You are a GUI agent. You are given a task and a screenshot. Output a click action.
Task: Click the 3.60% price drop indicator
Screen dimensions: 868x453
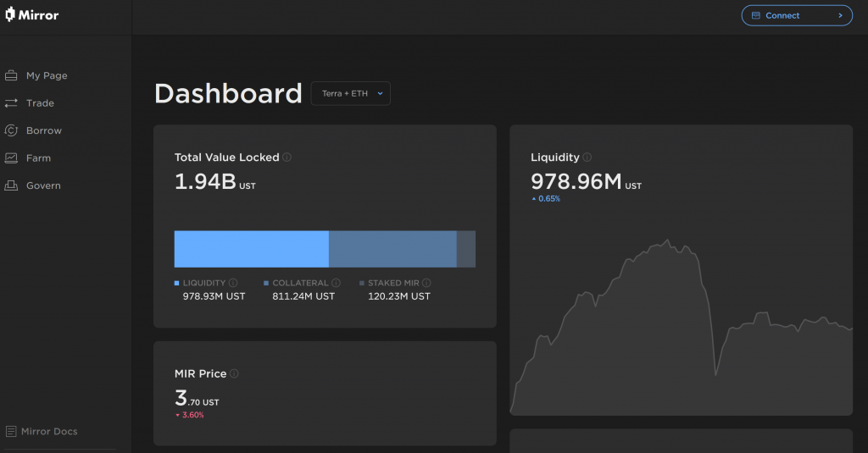coord(189,415)
